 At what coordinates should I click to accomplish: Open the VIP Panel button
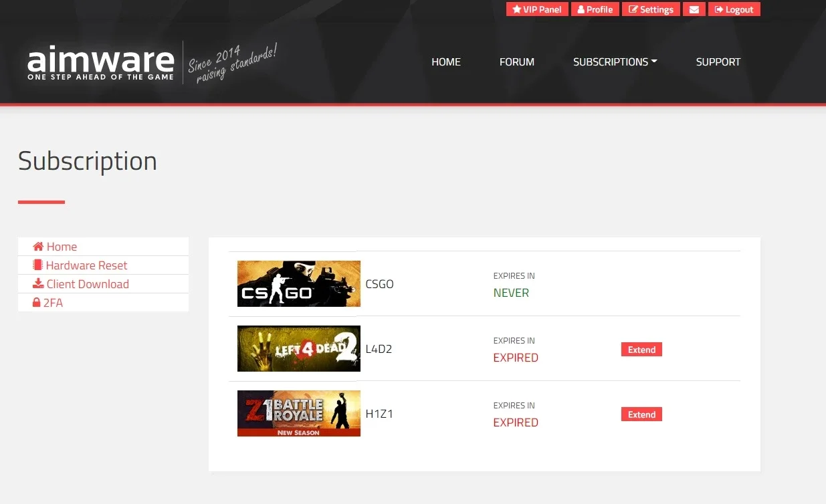pos(537,9)
